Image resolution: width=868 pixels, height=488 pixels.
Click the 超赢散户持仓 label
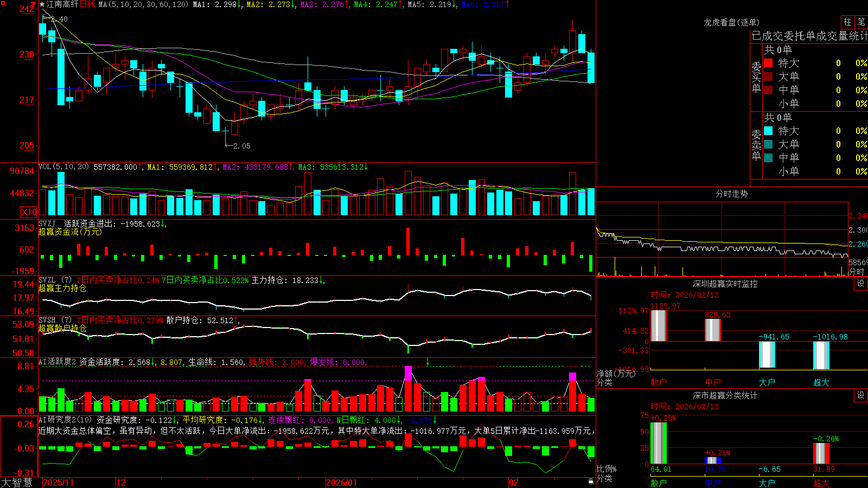tap(62, 329)
